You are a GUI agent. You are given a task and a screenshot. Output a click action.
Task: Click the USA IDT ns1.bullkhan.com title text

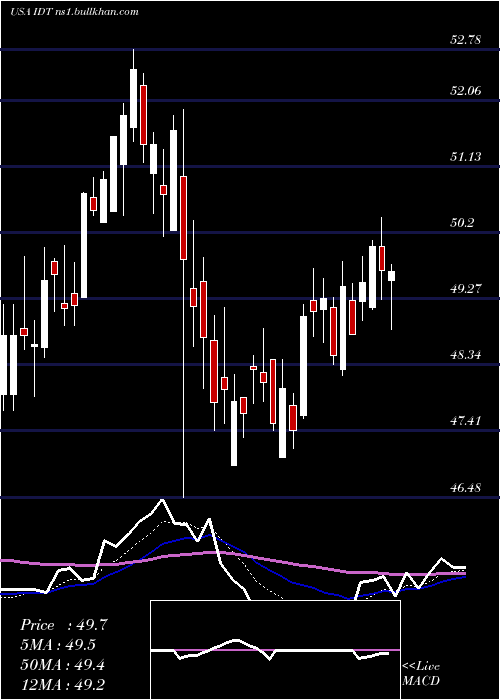[74, 12]
